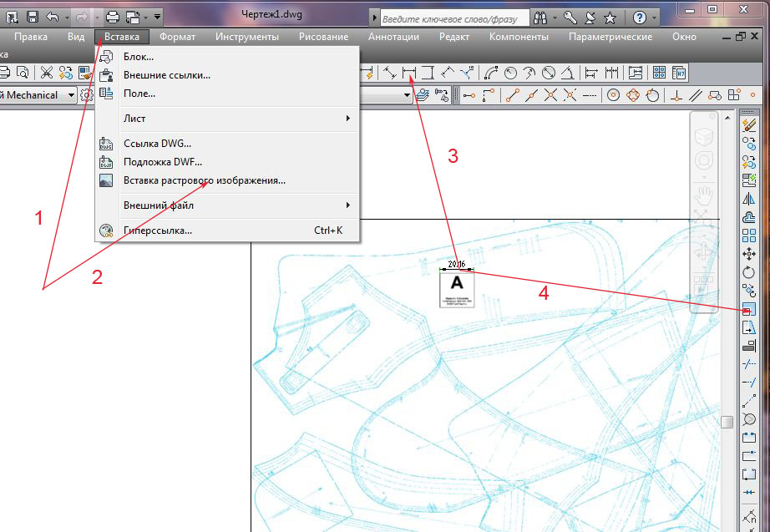Screen dimensions: 770x532
Task: Choose Вставка растрового изображения menu entry
Action: [x=205, y=180]
